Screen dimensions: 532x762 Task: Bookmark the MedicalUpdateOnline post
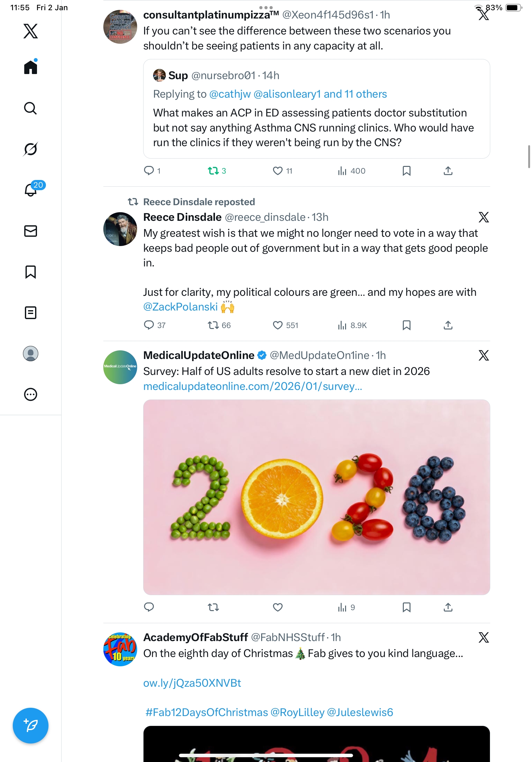(x=406, y=607)
